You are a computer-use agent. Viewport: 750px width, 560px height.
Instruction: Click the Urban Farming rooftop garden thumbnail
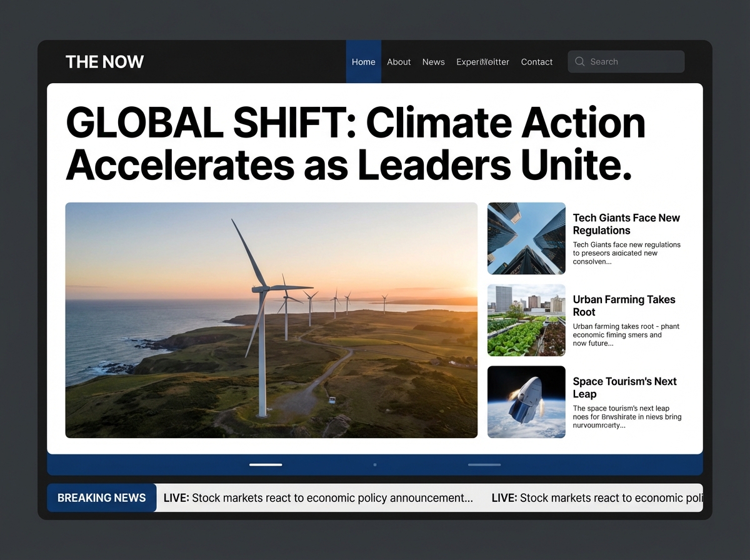pyautogui.click(x=526, y=320)
